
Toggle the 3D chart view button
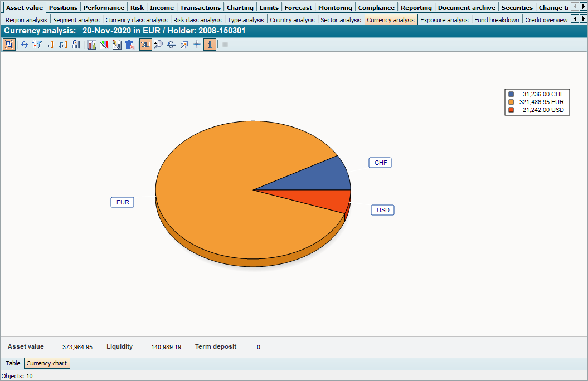pos(145,45)
